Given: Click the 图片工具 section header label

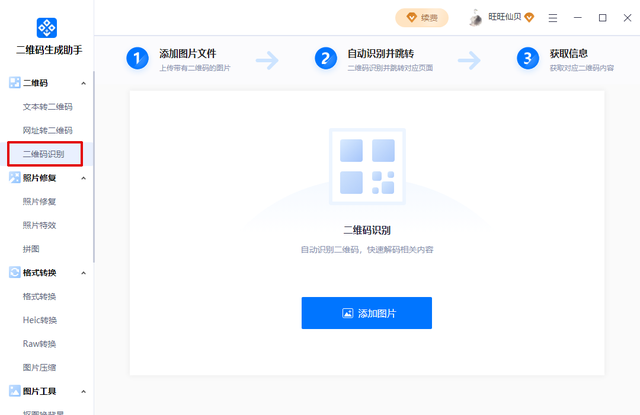Looking at the screenshot, I should click(x=39, y=391).
